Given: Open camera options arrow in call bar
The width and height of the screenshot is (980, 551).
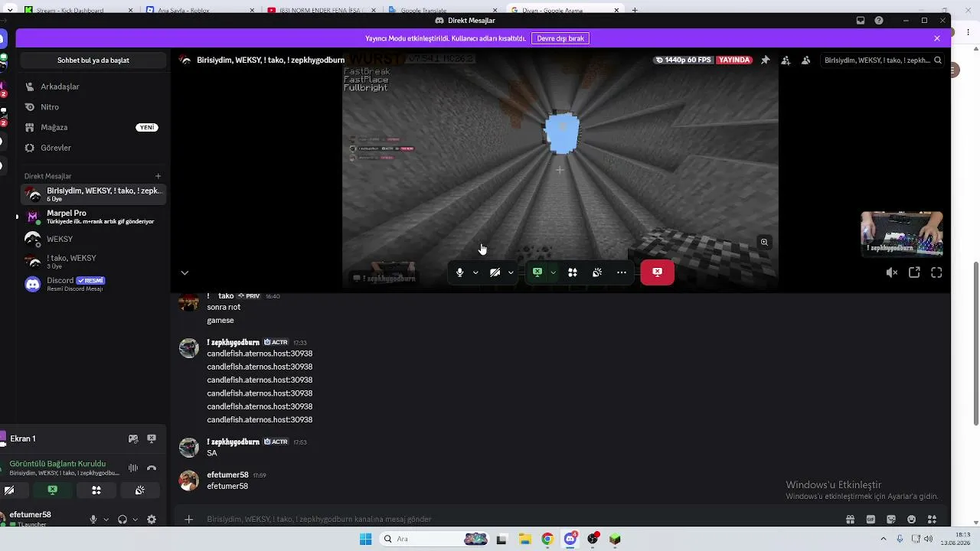Looking at the screenshot, I should [511, 272].
